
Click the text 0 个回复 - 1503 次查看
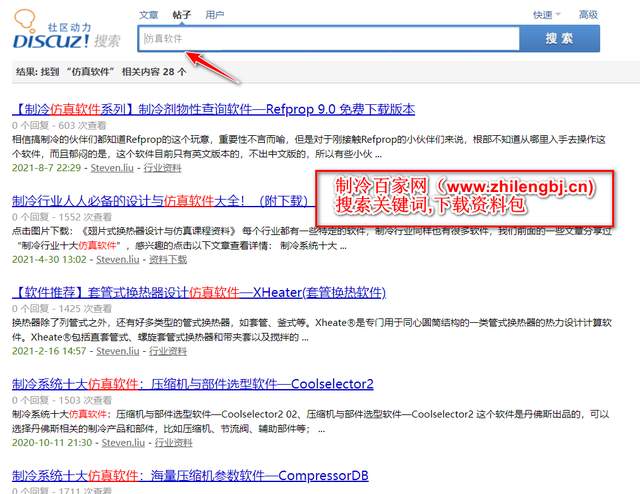click(62, 400)
